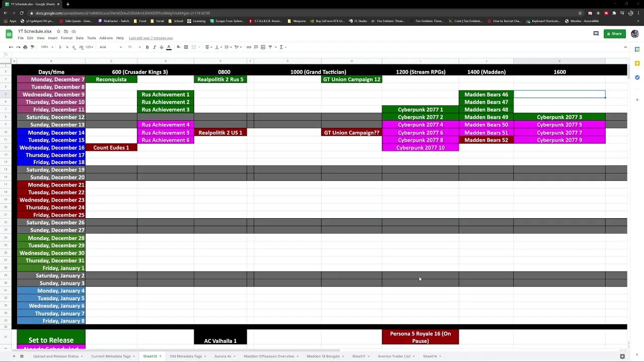Toggle Strikethrough formatting
The image size is (644, 362).
(162, 47)
